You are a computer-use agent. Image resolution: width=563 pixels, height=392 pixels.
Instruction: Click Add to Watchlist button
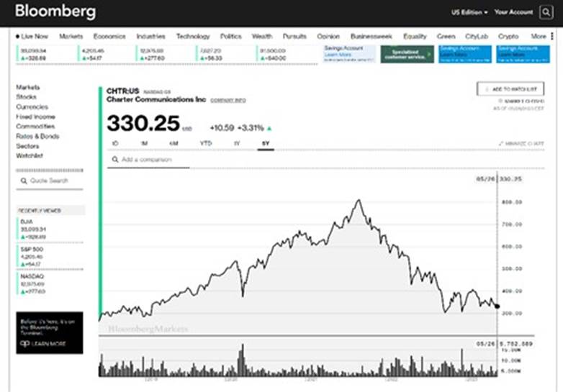pos(510,88)
